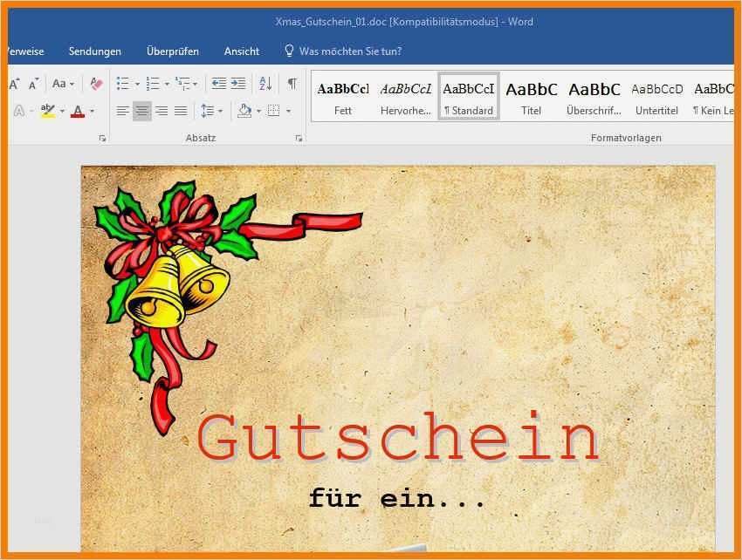Select the Fett style
The width and height of the screenshot is (742, 560).
341,94
